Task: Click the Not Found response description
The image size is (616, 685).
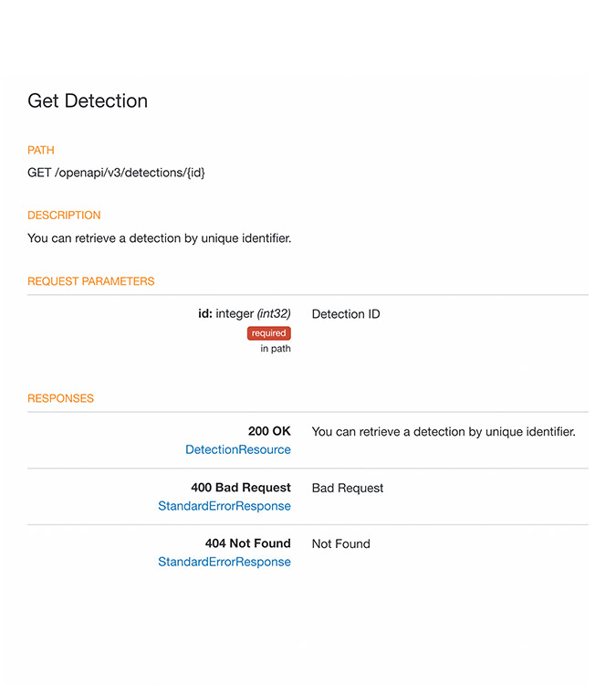Action: [x=340, y=543]
